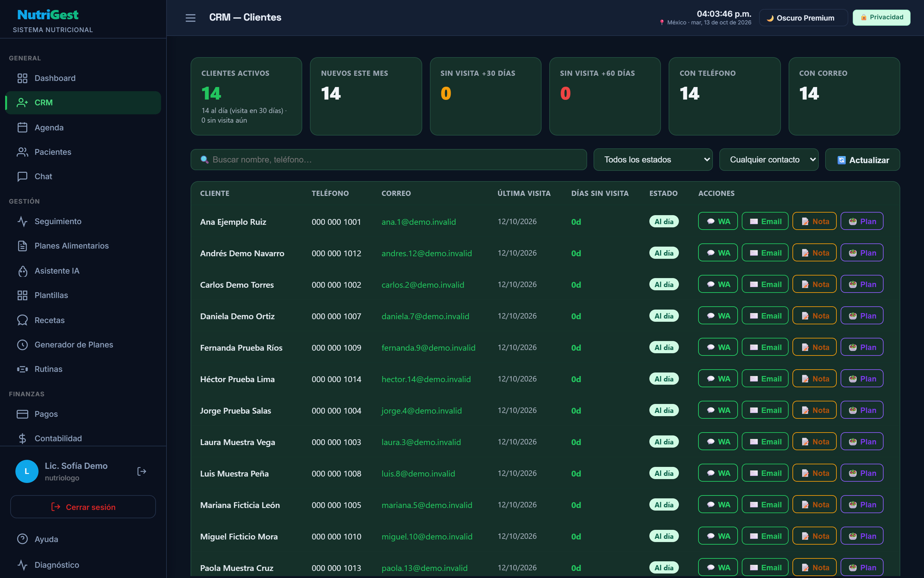Image resolution: width=924 pixels, height=578 pixels.
Task: Toggle the Oscuro Premium theme button
Action: [x=803, y=18]
